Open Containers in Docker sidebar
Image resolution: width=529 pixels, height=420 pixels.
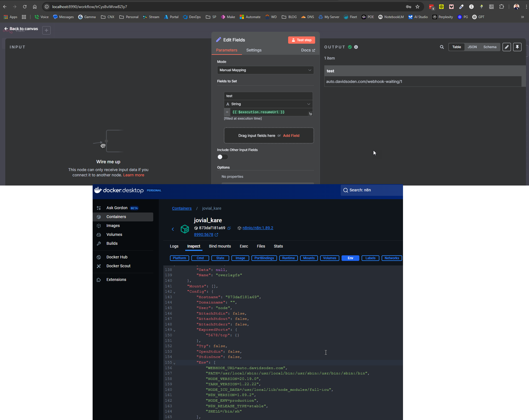coord(123,217)
